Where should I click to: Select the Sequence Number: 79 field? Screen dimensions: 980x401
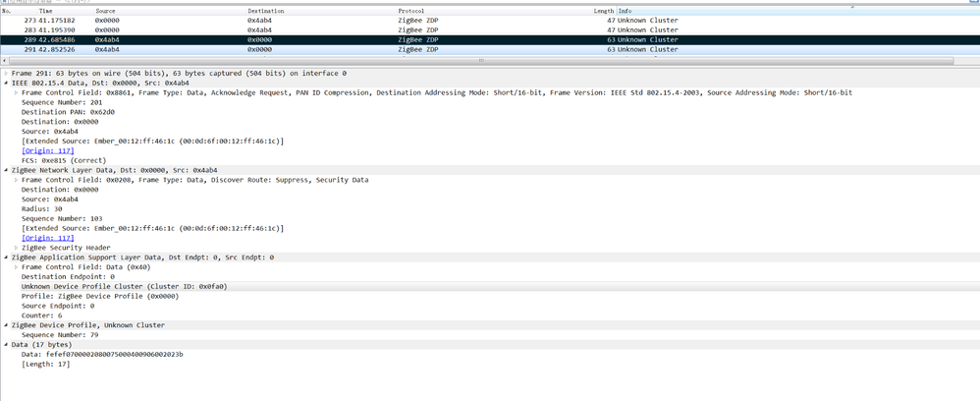point(60,335)
